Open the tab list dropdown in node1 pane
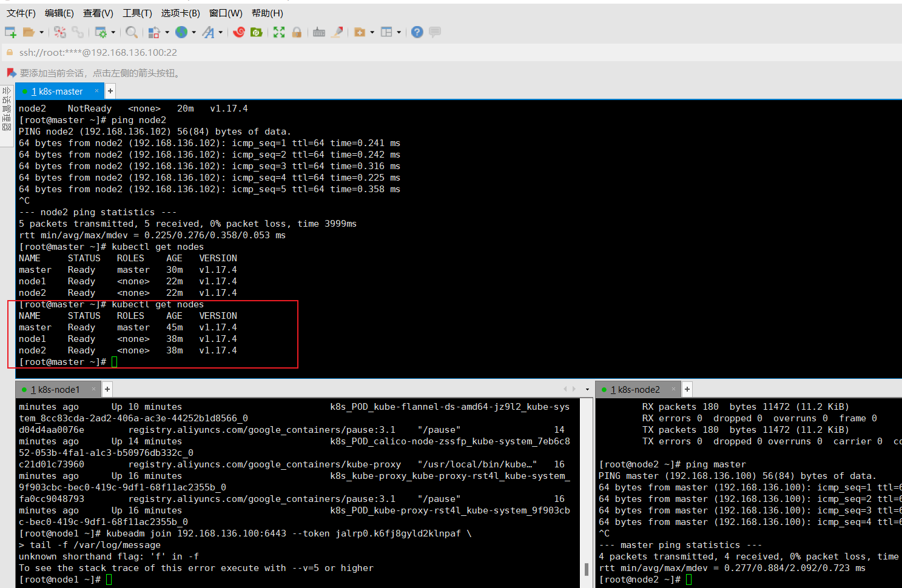The width and height of the screenshot is (902, 588). click(587, 389)
